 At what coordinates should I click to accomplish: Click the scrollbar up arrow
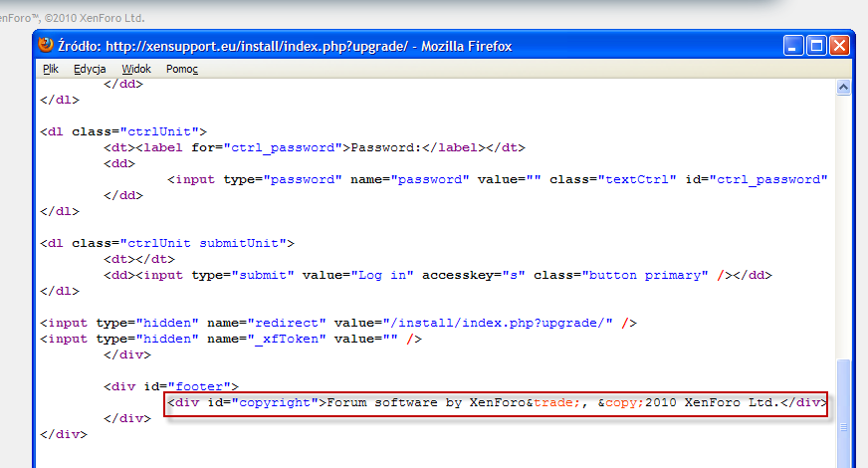click(843, 87)
